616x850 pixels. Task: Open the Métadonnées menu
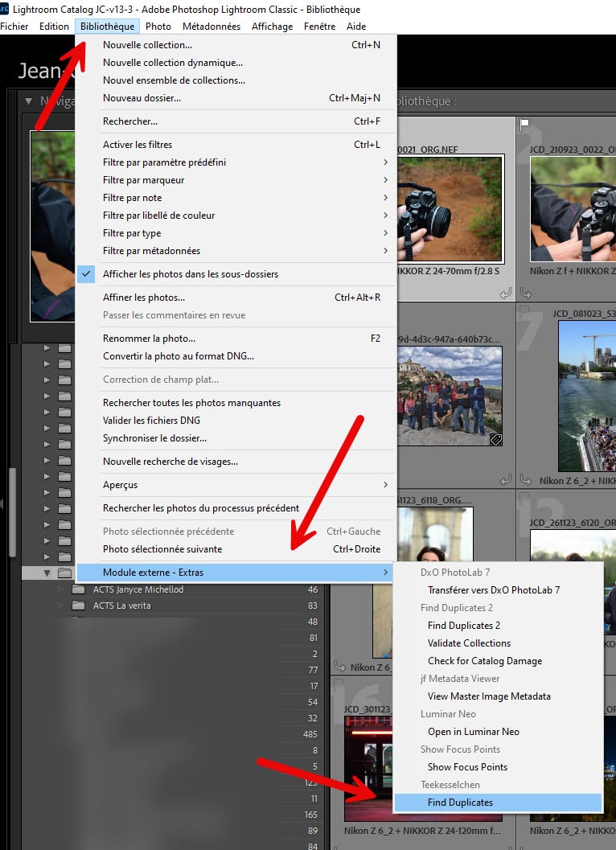pyautogui.click(x=211, y=26)
